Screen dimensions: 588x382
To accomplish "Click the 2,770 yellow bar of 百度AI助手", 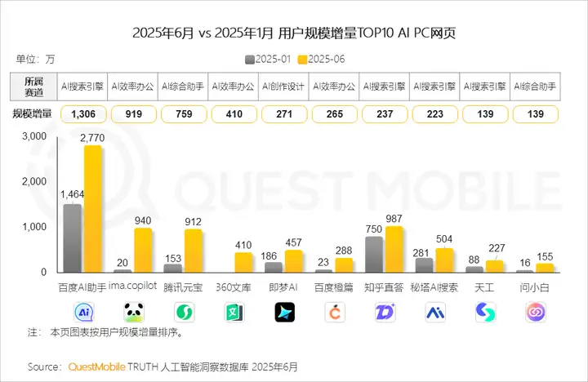I will click(92, 209).
